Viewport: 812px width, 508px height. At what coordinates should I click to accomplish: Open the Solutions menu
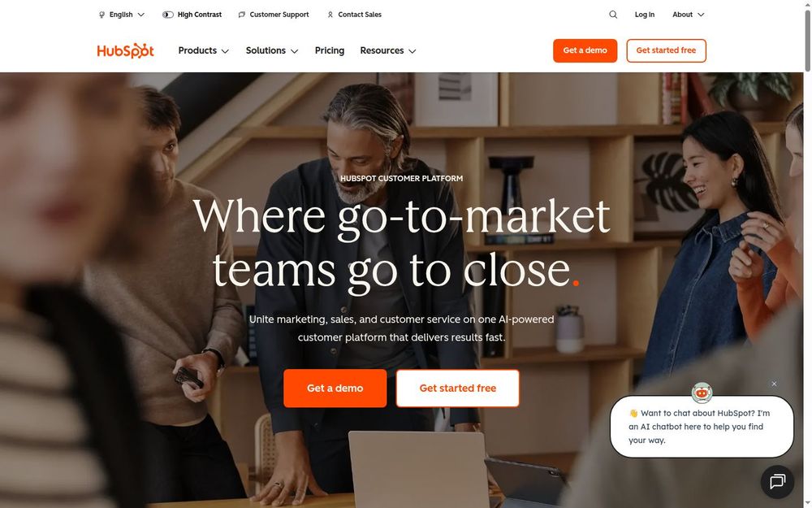click(272, 50)
